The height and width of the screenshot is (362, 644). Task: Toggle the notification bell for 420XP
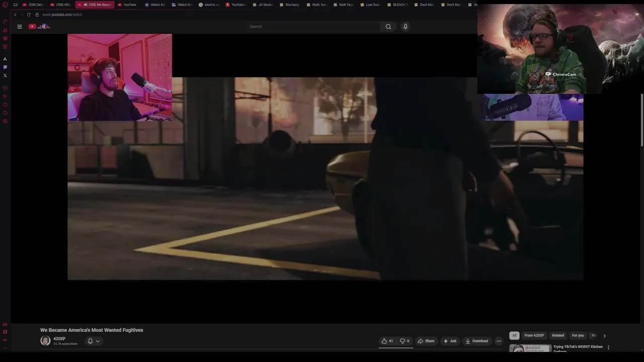coord(90,341)
